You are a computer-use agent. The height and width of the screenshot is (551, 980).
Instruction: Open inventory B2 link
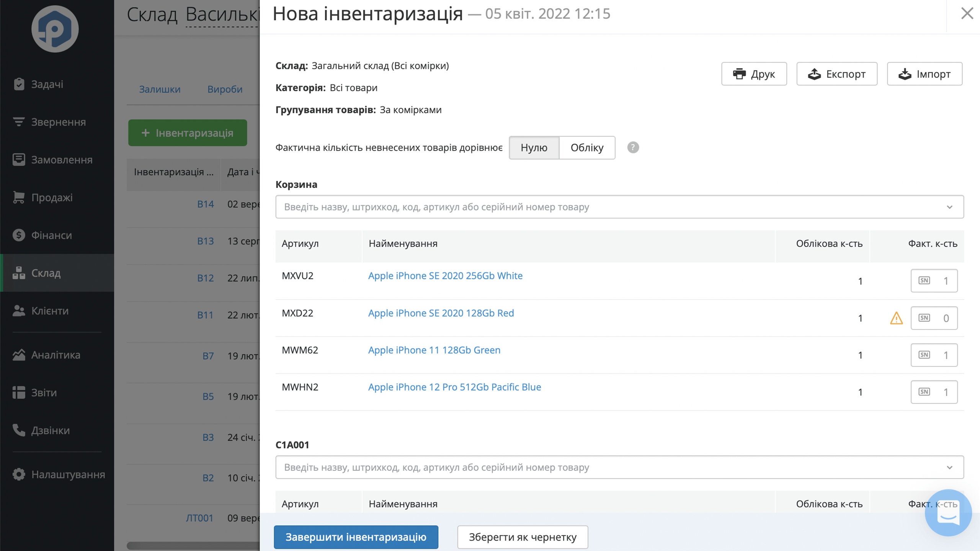pos(208,478)
